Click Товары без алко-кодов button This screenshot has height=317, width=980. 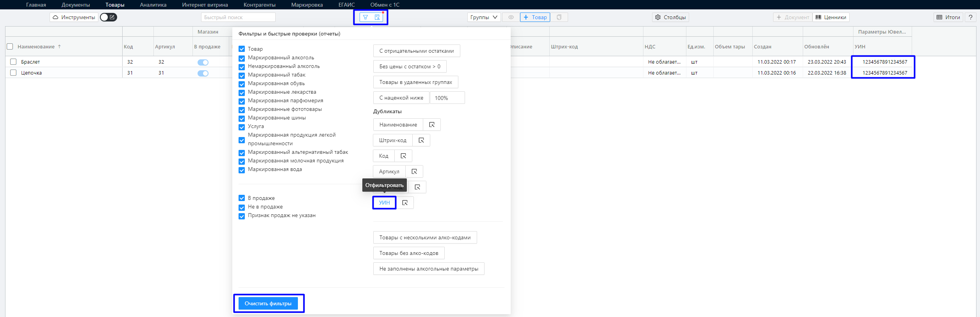[x=409, y=253]
